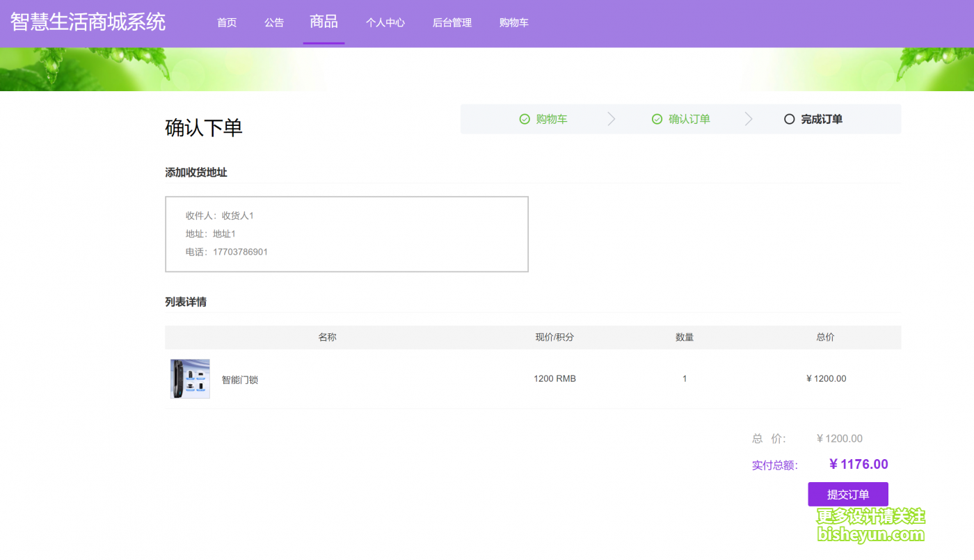Viewport: 974px width, 560px height.
Task: Click the green 购物车 step checkmark icon
Action: (525, 118)
